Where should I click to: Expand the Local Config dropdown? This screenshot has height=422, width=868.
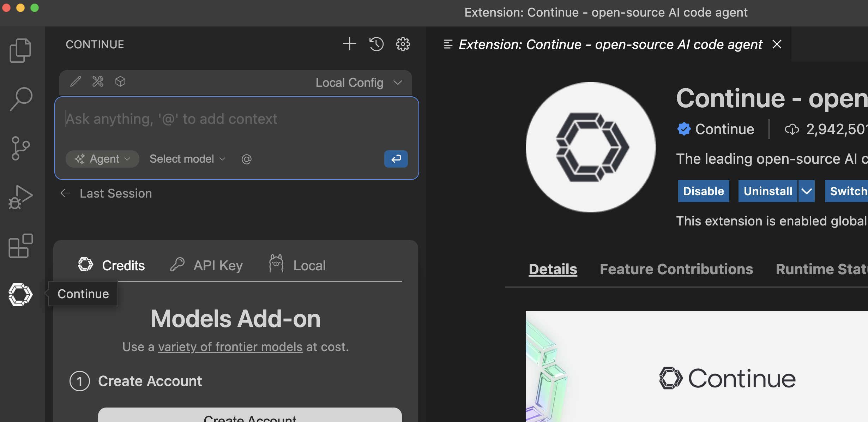coord(358,83)
